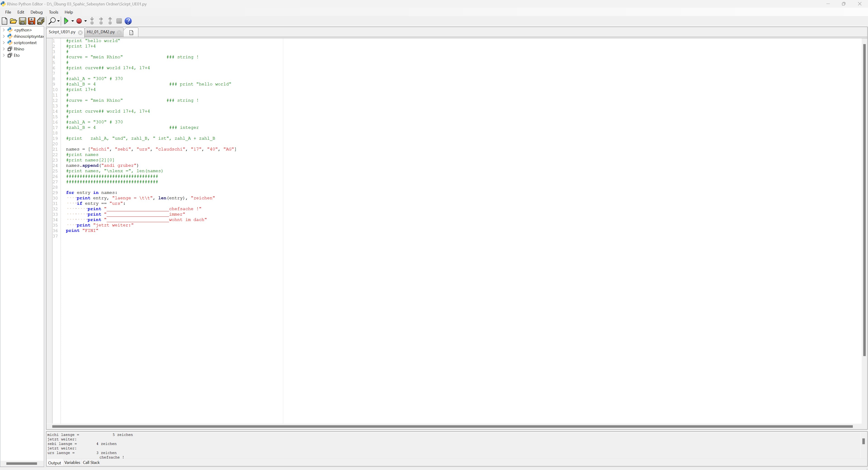Save all open scripts
The width and height of the screenshot is (868, 470).
pyautogui.click(x=40, y=21)
